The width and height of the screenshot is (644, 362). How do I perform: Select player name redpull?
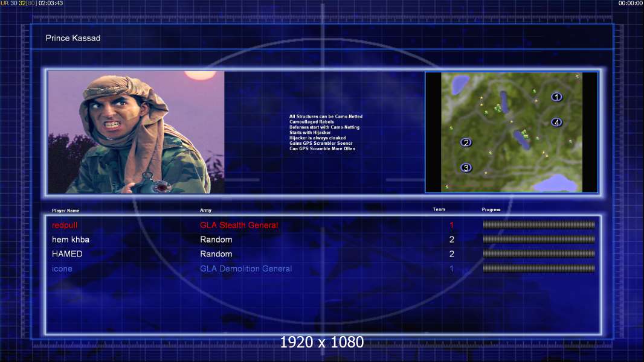point(65,225)
